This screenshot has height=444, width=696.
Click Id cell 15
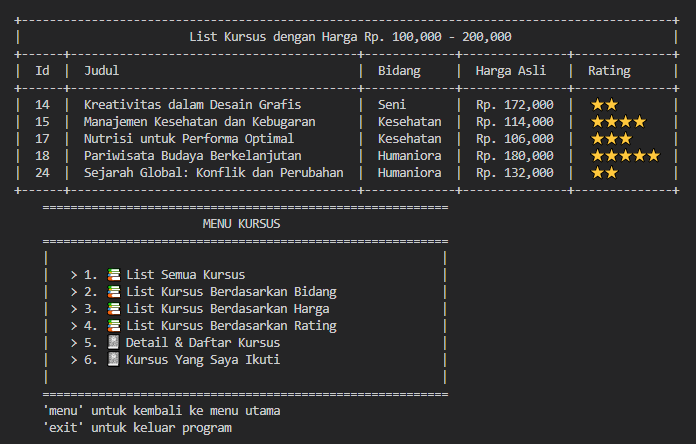coord(42,122)
